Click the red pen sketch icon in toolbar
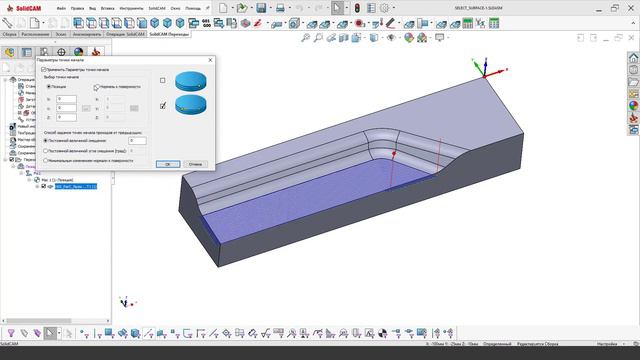The height and width of the screenshot is (360, 640). point(258,23)
